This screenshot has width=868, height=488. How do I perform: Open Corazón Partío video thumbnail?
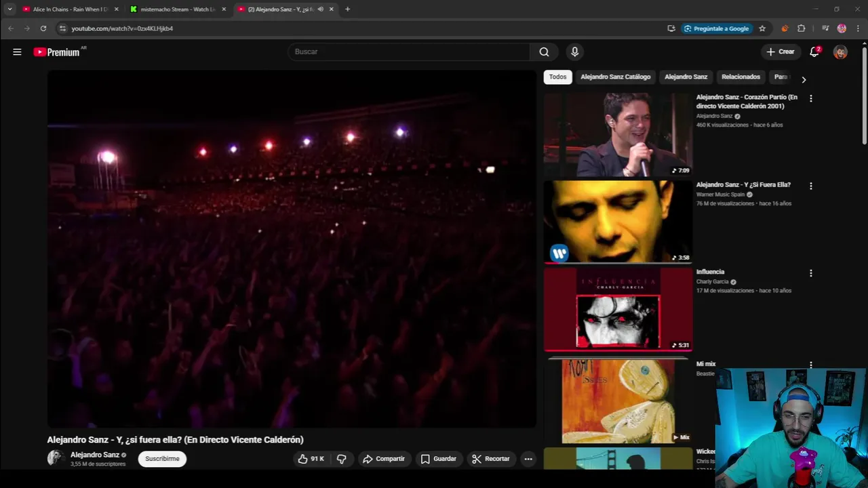[618, 134]
